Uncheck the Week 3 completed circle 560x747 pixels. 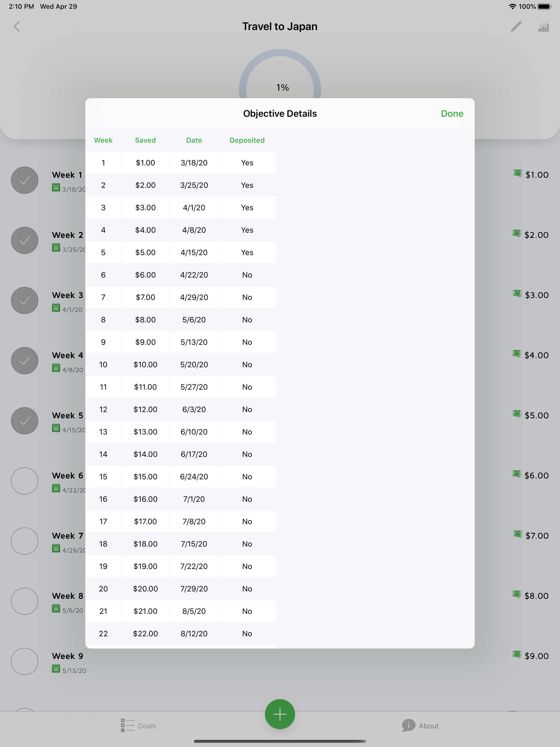(x=24, y=300)
